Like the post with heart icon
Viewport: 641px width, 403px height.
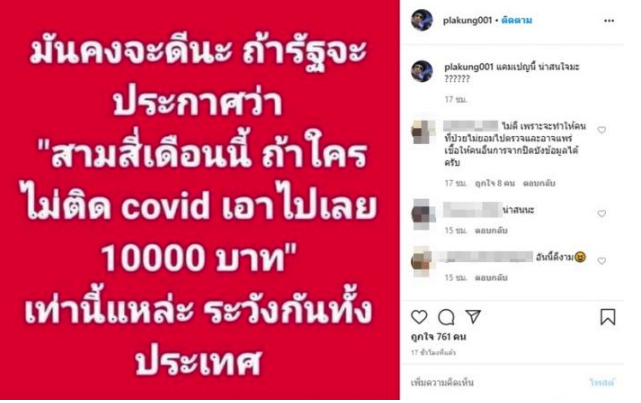point(419,317)
